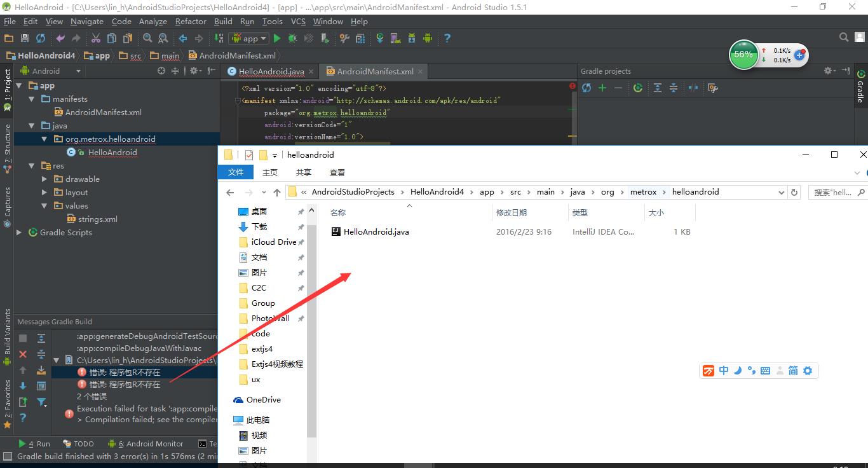Open 6: Android Monitor tool window
This screenshot has height=468, width=868.
point(146,444)
